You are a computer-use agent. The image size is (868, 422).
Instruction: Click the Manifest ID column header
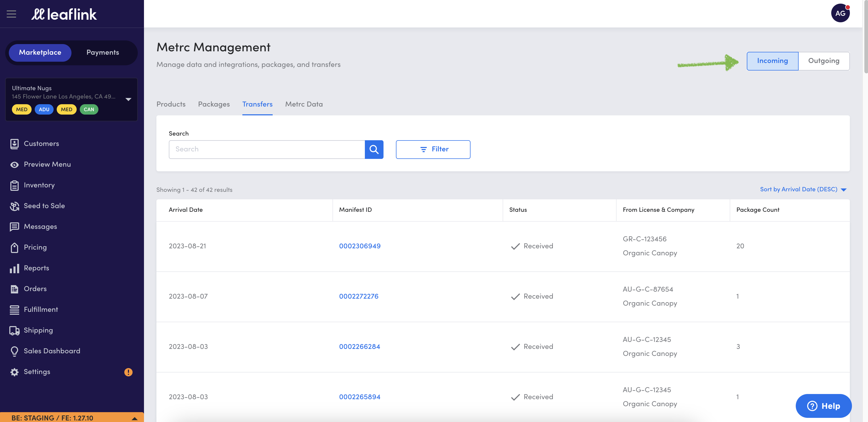(355, 209)
